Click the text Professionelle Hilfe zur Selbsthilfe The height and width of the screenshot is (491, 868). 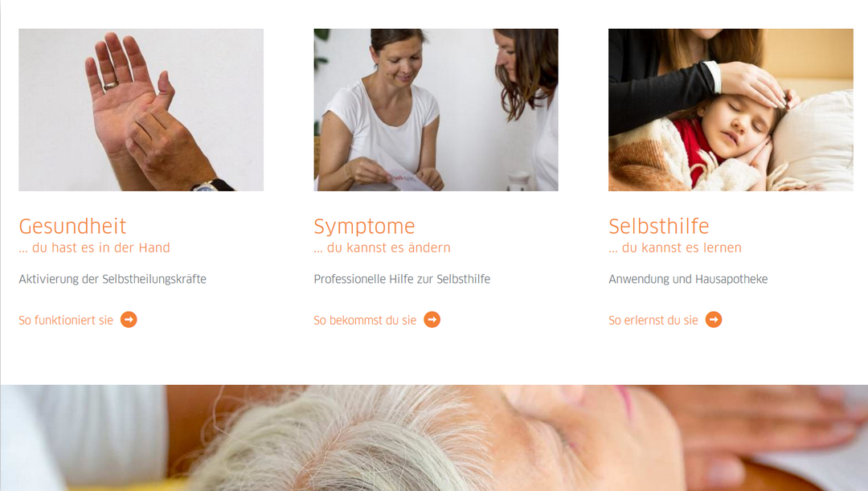[x=402, y=279]
